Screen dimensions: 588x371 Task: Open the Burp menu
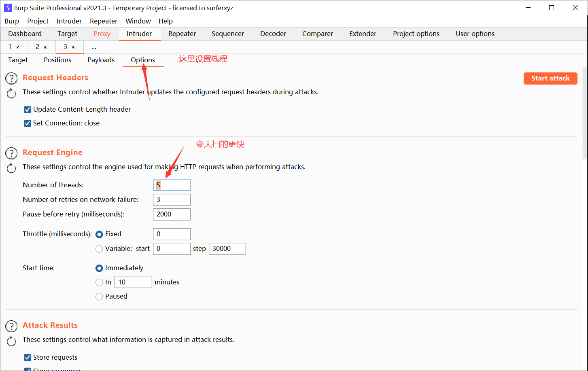[x=12, y=21]
